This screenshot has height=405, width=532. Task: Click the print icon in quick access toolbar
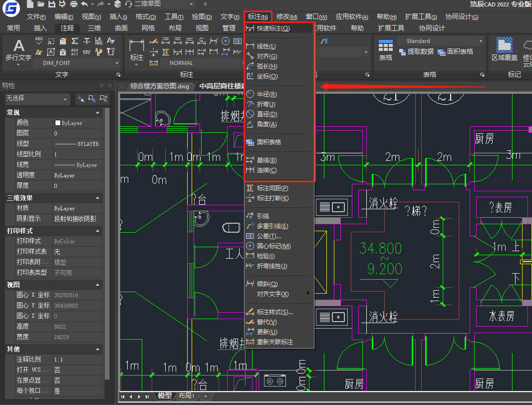(74, 4)
